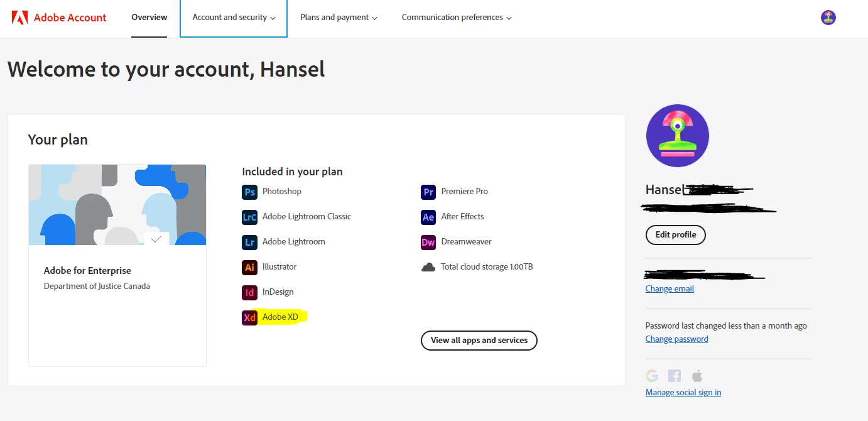Click the checkmark badge on plan image
The image size is (868, 421).
156,239
